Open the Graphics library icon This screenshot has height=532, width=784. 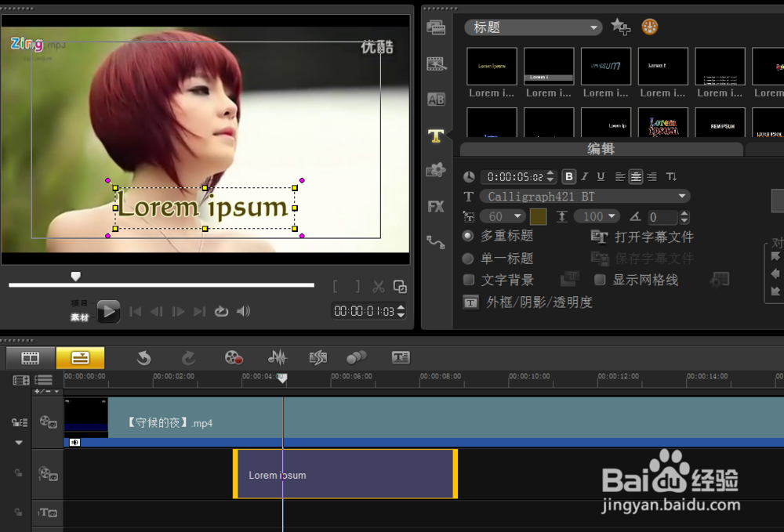[436, 170]
